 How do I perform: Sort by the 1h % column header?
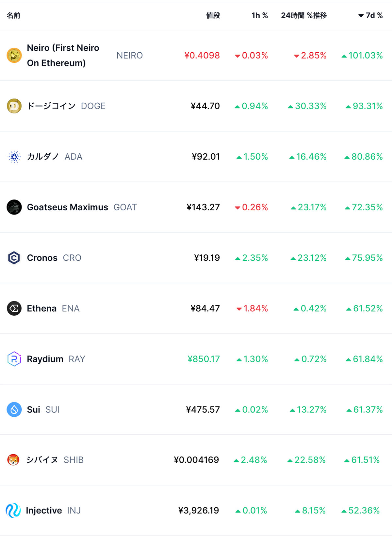[x=260, y=15]
